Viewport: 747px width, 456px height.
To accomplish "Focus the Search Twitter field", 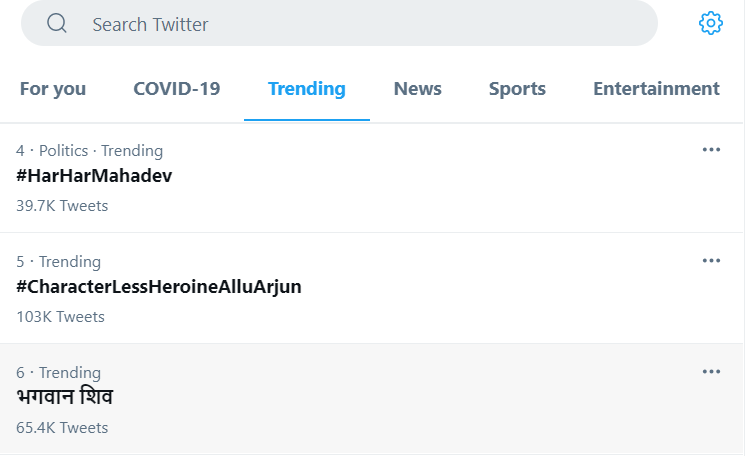I will coord(339,23).
